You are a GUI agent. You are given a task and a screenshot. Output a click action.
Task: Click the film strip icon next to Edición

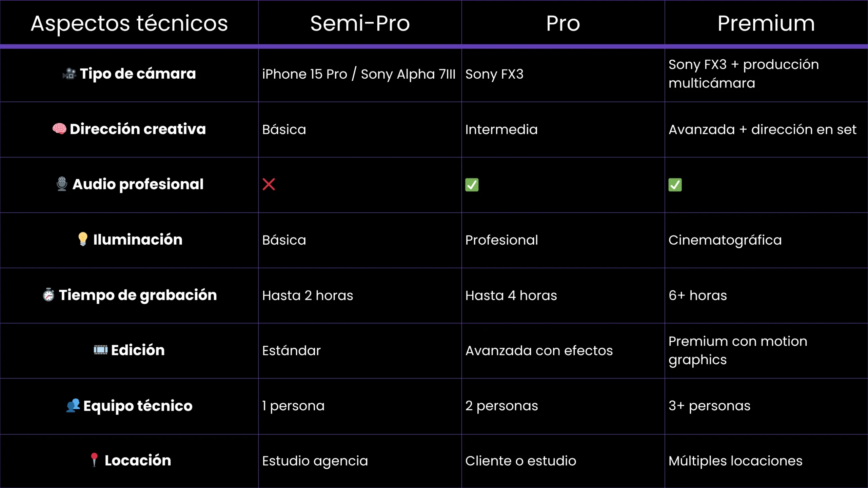[101, 350]
